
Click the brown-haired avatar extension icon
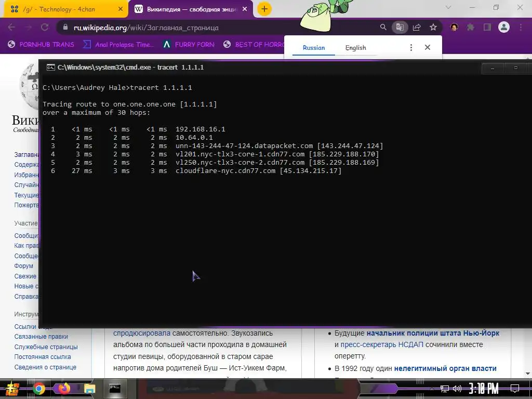point(454,27)
